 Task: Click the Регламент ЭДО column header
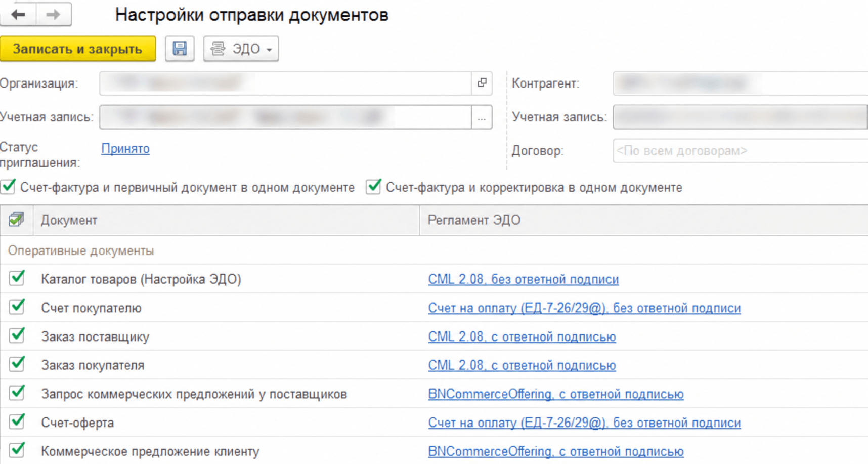click(x=643, y=220)
